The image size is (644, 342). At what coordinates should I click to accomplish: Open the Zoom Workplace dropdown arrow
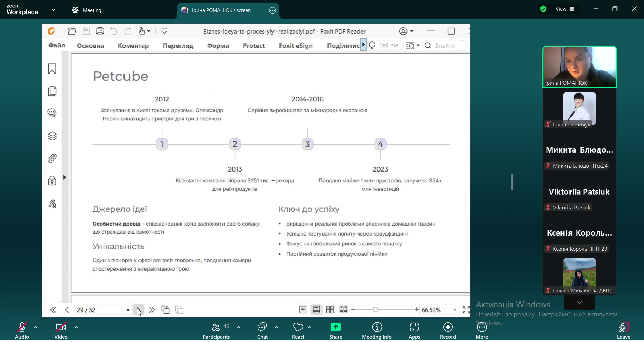[x=54, y=10]
